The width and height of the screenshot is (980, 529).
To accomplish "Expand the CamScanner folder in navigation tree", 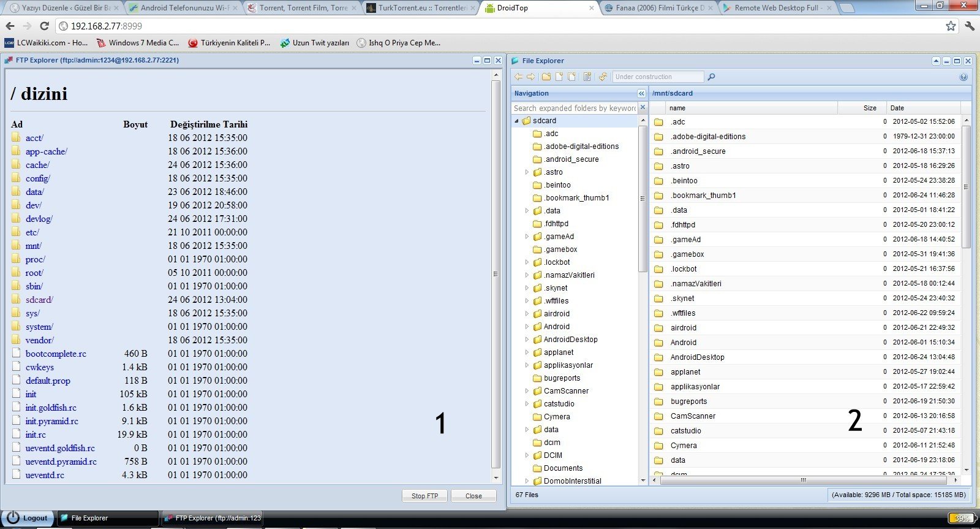I will (x=527, y=391).
